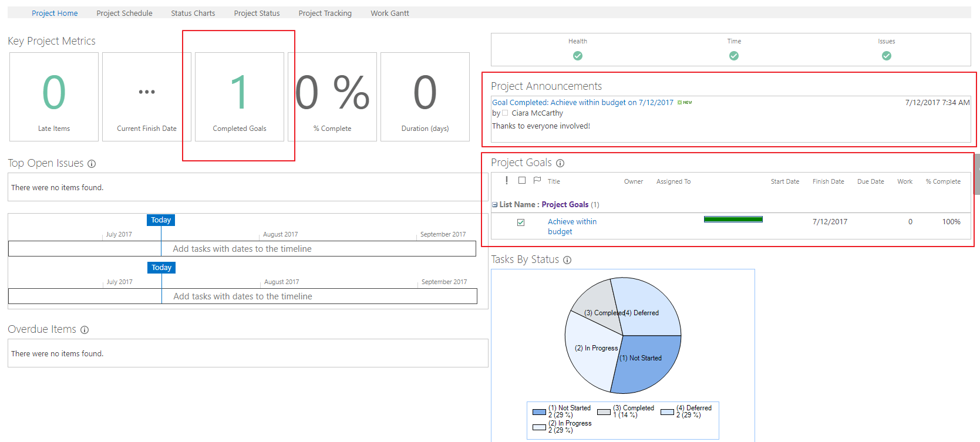Open the Goal Completed announcement link
980x442 pixels.
[582, 102]
